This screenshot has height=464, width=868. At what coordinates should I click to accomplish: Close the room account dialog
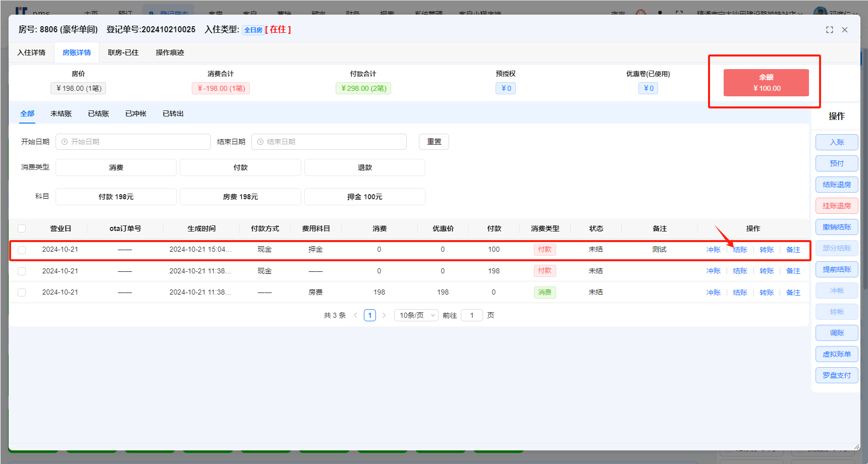coord(844,30)
